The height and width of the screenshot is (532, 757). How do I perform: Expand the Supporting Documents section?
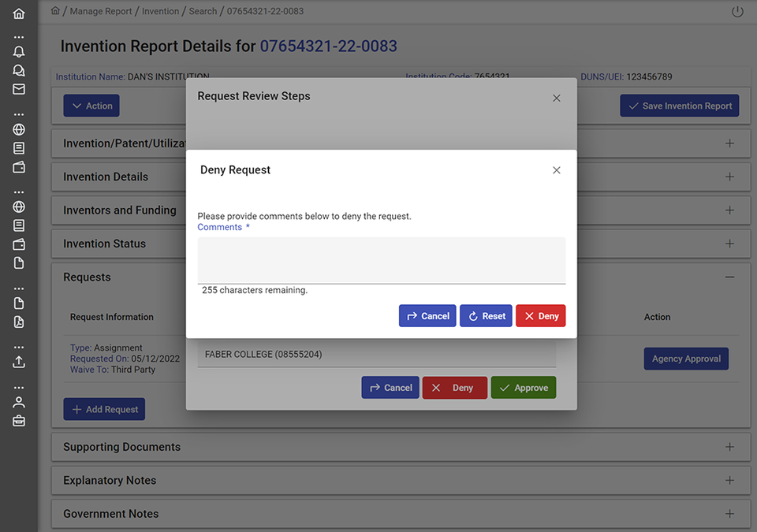[x=729, y=446]
